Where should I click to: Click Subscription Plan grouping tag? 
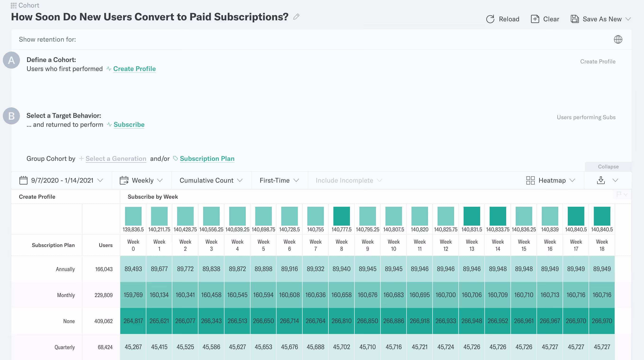pyautogui.click(x=207, y=159)
